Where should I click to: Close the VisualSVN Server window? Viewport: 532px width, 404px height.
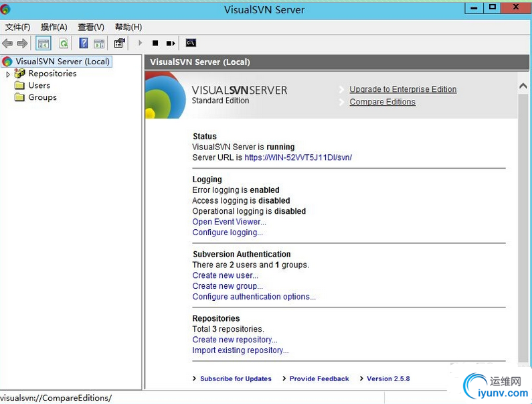coord(516,7)
